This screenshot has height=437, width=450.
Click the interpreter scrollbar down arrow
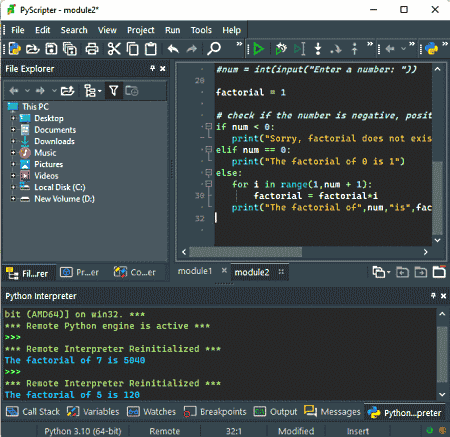[x=442, y=395]
